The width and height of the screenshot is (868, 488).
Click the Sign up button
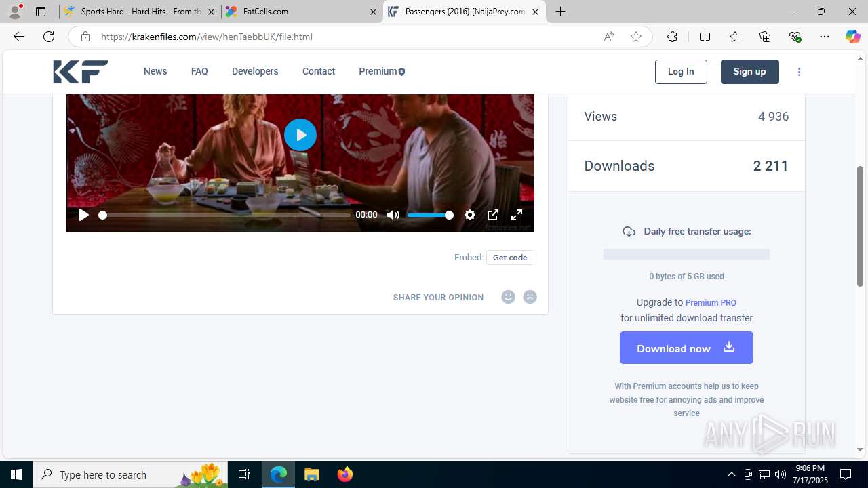coord(749,72)
